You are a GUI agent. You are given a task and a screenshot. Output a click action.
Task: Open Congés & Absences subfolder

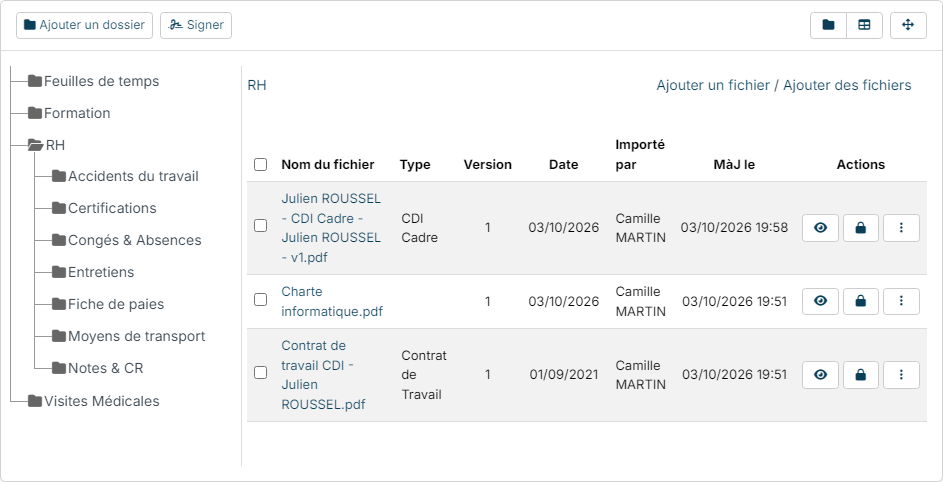126,240
